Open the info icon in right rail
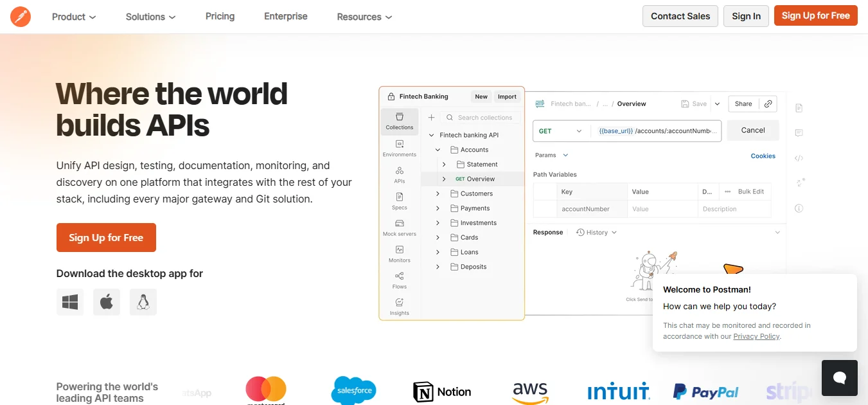The image size is (868, 405). coord(799,208)
